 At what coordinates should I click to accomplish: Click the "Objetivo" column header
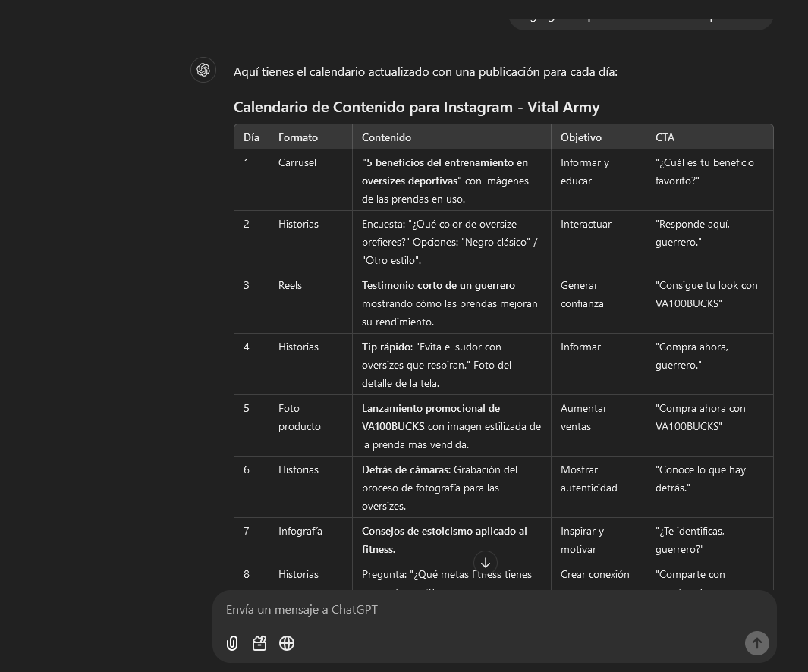(x=581, y=137)
